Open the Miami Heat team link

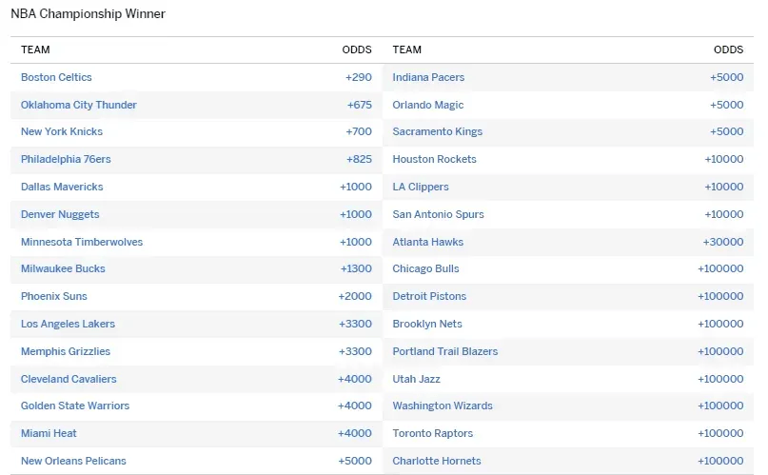(x=49, y=433)
